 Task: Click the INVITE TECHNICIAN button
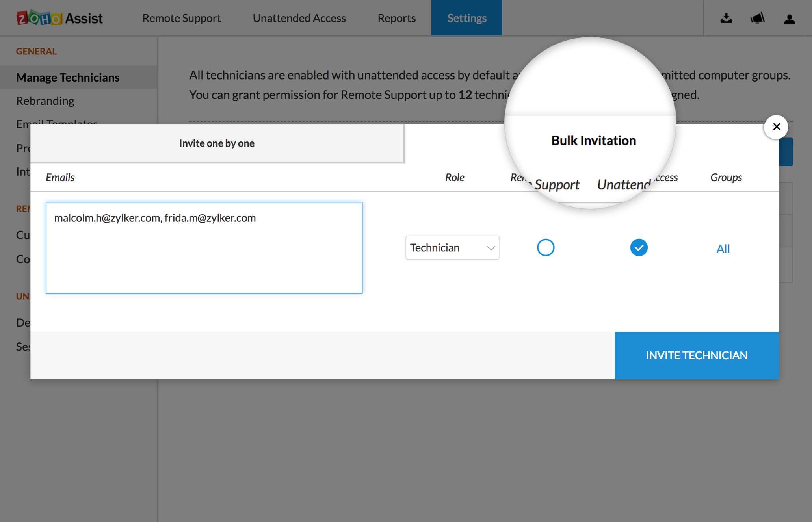point(696,355)
